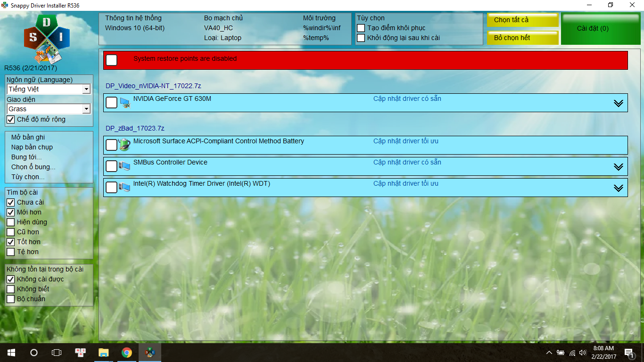Screen dimensions: 644x362
Task: Check the Hiện dùng filter
Action: coord(11,222)
